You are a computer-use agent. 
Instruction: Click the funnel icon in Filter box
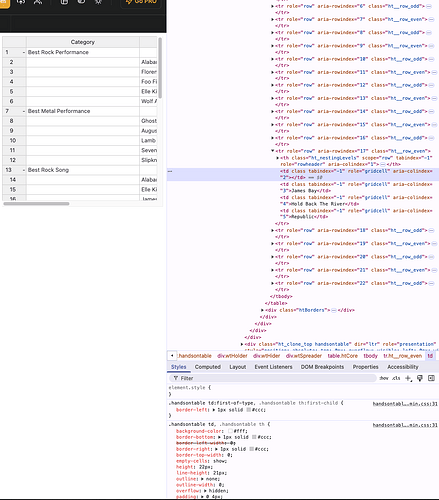[x=176, y=378]
